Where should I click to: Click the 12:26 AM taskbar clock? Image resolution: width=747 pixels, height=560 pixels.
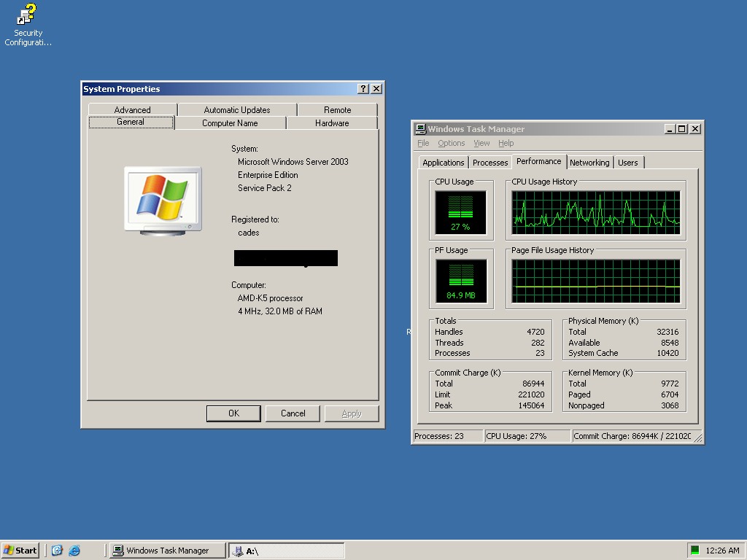point(722,551)
